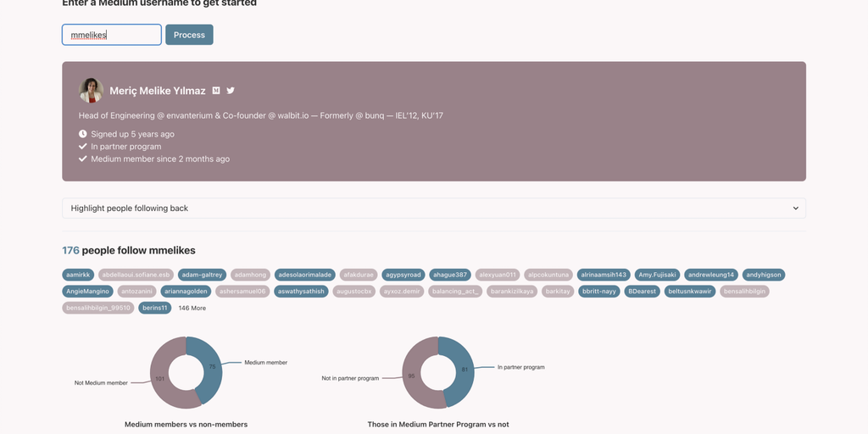
Task: Select the andyhigson follower tag
Action: (x=764, y=275)
